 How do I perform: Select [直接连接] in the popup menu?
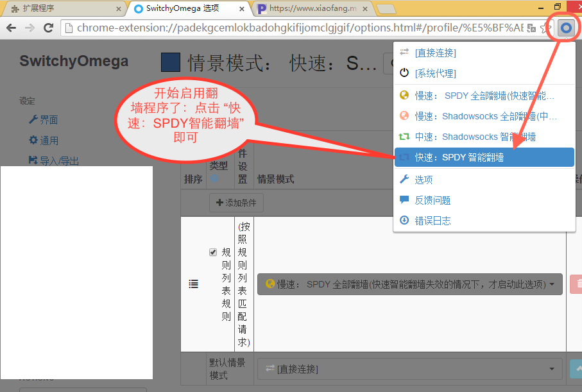tap(484, 53)
